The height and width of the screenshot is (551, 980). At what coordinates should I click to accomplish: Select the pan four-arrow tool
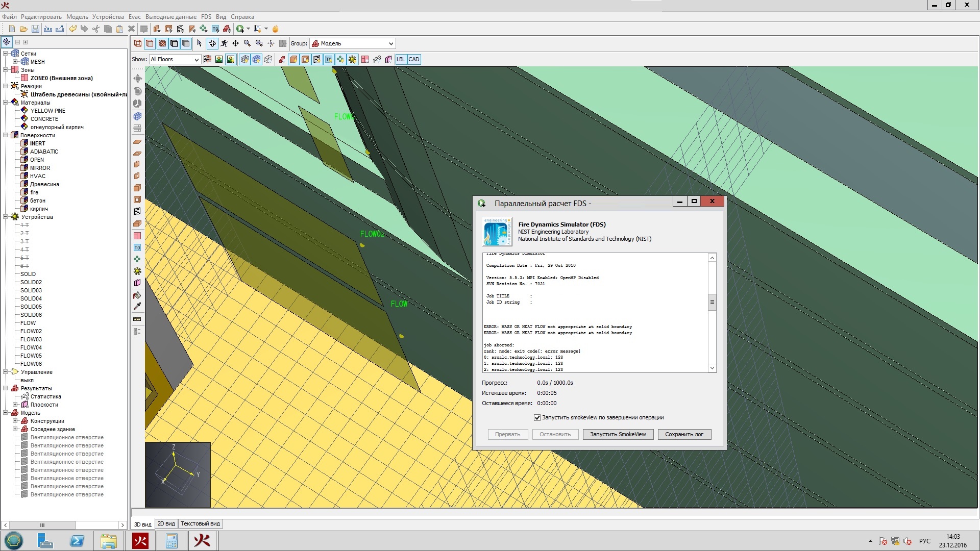click(236, 43)
